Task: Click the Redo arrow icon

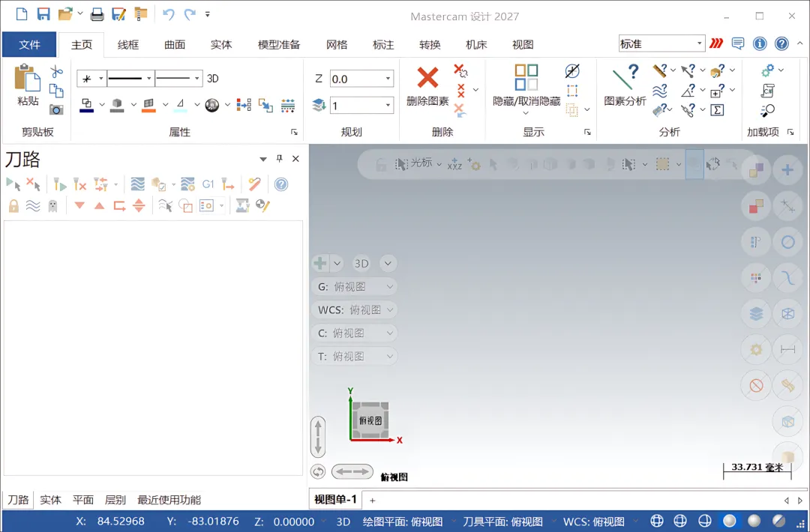Action: click(190, 14)
